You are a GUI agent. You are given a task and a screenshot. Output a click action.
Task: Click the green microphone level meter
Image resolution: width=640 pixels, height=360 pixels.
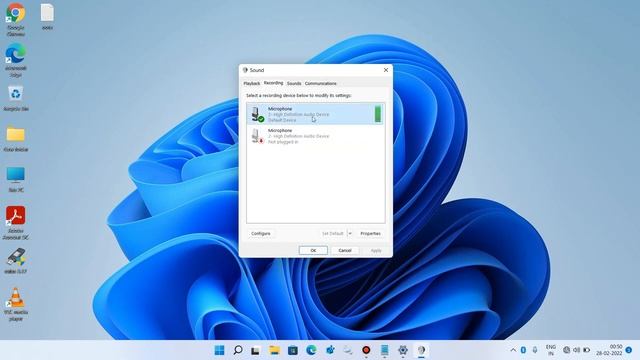coord(378,114)
